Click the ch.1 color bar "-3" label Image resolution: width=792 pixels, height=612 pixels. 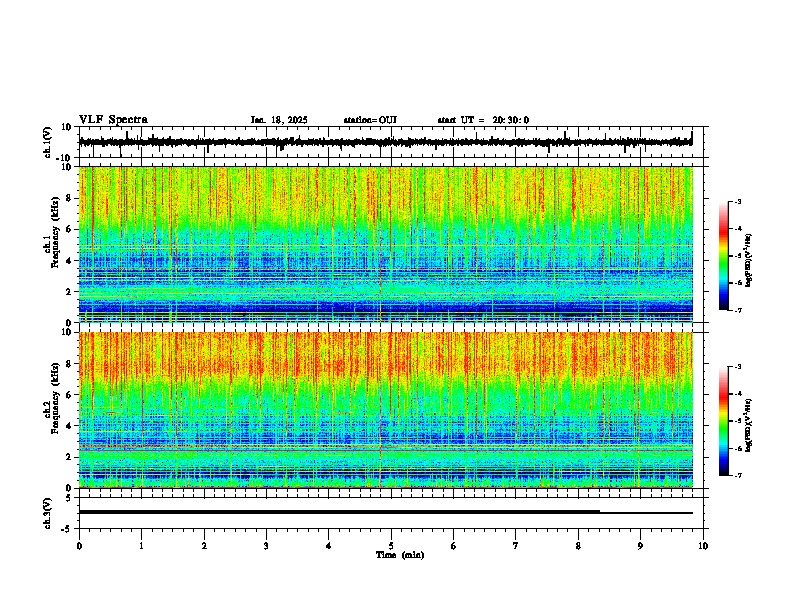738,202
